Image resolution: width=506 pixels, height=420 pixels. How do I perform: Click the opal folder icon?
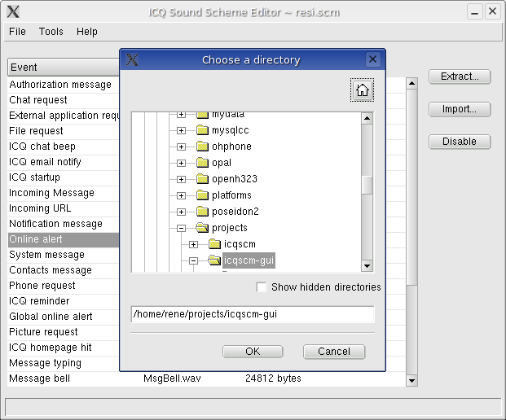pos(202,163)
